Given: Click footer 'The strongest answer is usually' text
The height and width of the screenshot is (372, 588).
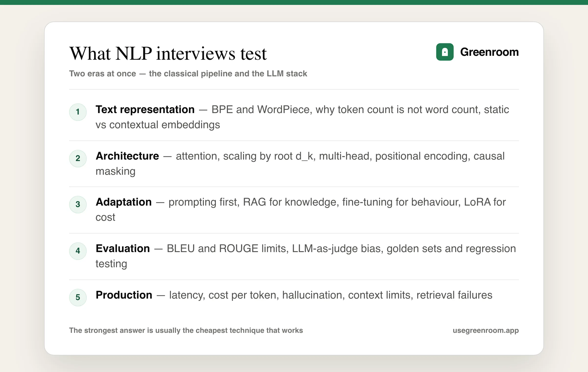Looking at the screenshot, I should 125,330.
